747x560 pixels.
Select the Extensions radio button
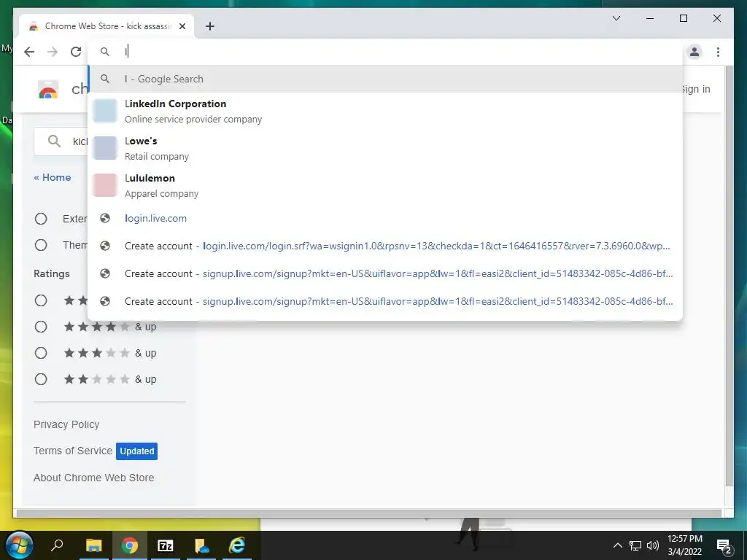tap(41, 219)
